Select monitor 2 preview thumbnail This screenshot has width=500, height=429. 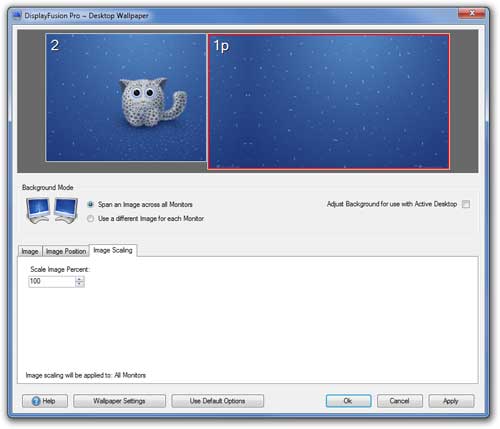(126, 97)
